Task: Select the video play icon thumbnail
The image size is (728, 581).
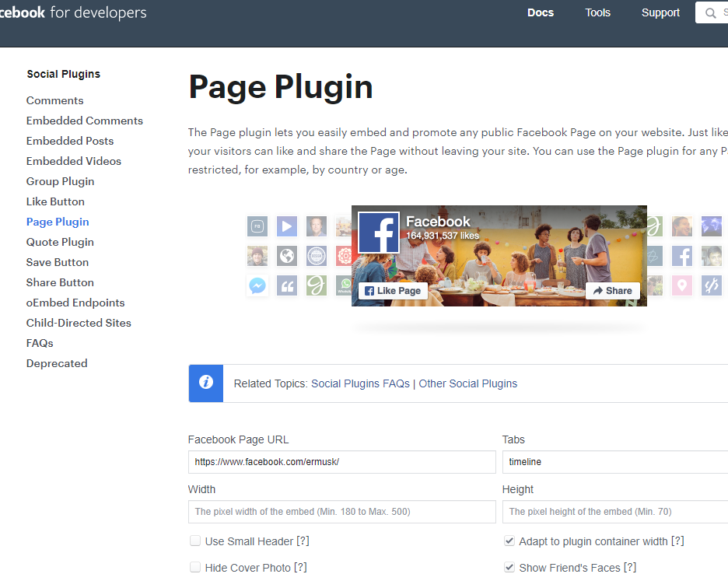Action: [x=286, y=226]
